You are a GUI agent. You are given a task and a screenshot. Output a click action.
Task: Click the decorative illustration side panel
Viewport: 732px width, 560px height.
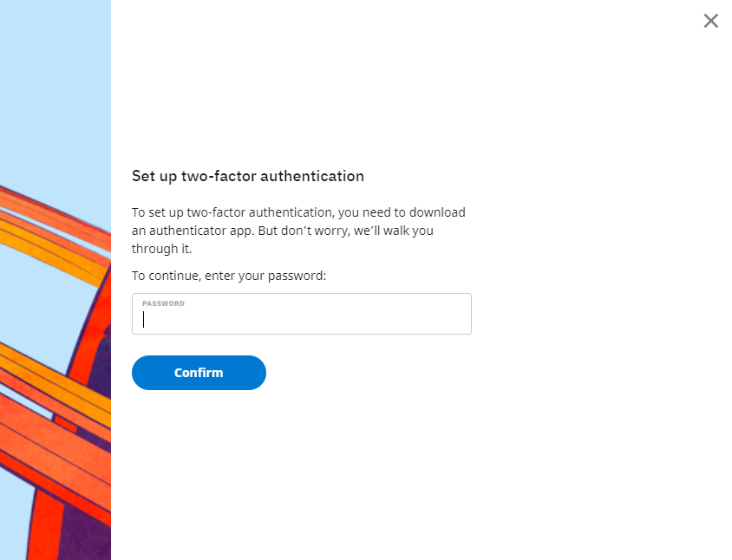click(56, 280)
